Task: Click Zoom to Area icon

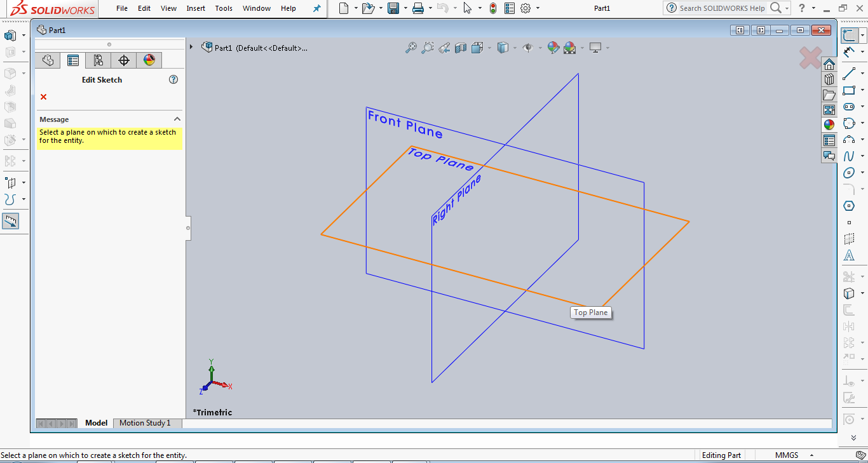Action: pyautogui.click(x=428, y=48)
